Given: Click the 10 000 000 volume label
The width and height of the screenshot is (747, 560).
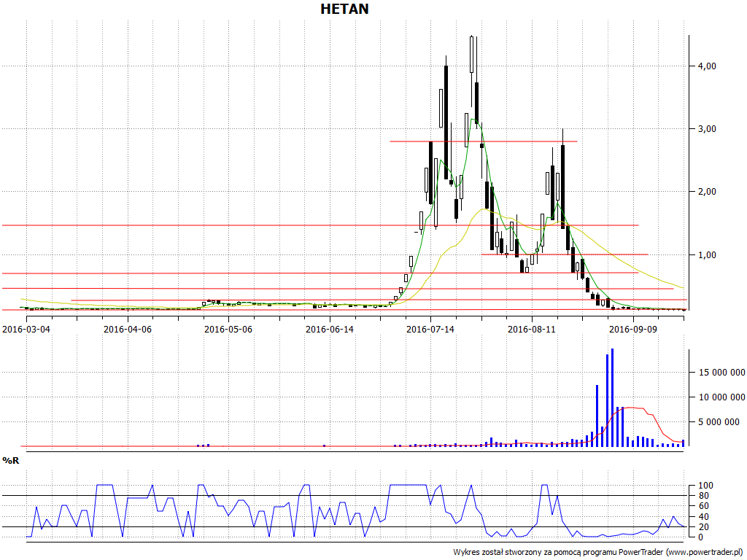Looking at the screenshot, I should pyautogui.click(x=719, y=397).
